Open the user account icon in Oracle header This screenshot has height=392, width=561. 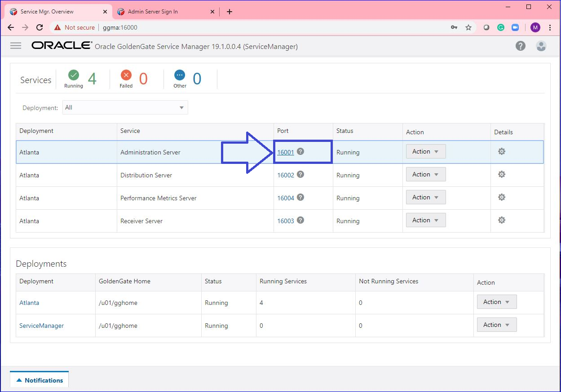tap(541, 46)
